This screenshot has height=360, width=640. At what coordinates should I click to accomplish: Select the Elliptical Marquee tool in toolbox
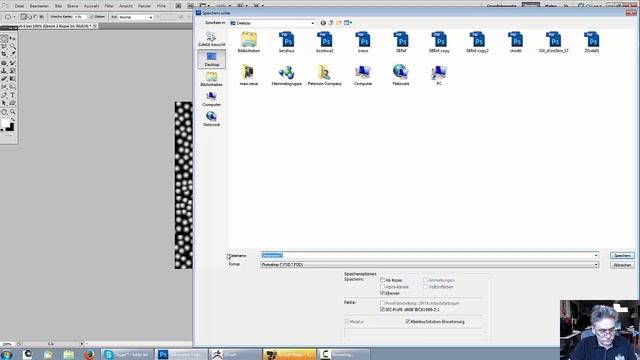point(4,39)
